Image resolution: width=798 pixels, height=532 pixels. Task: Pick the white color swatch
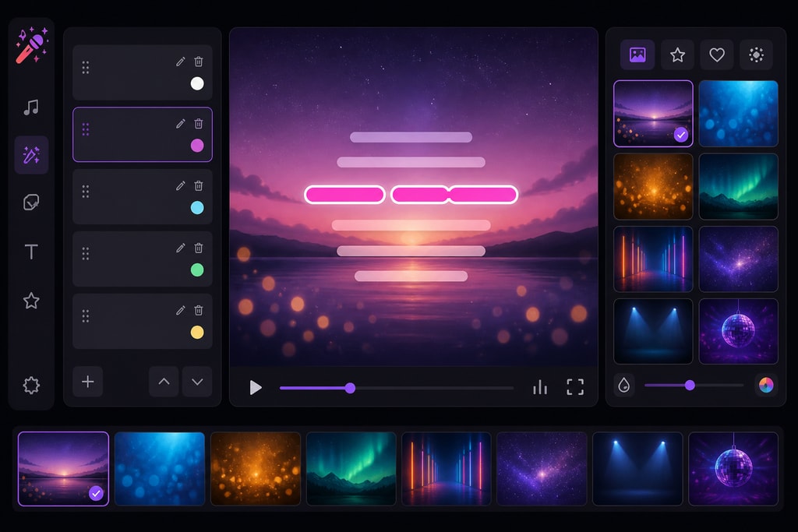click(x=197, y=83)
